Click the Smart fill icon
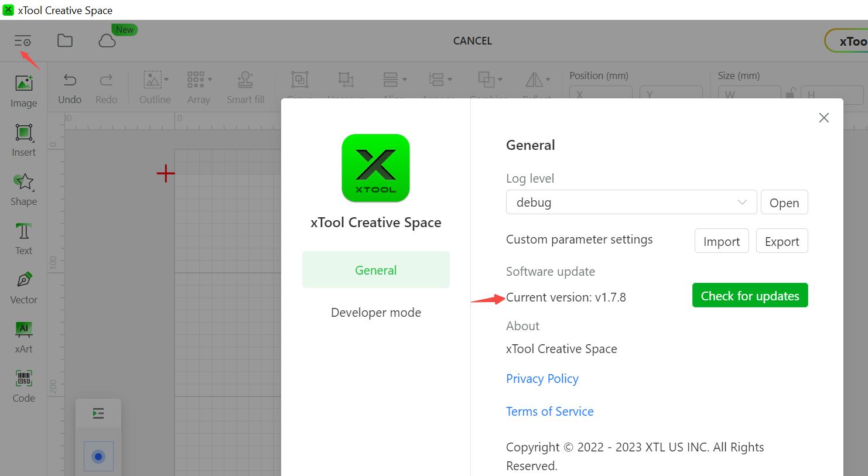Image resolution: width=868 pixels, height=476 pixels. (x=245, y=80)
